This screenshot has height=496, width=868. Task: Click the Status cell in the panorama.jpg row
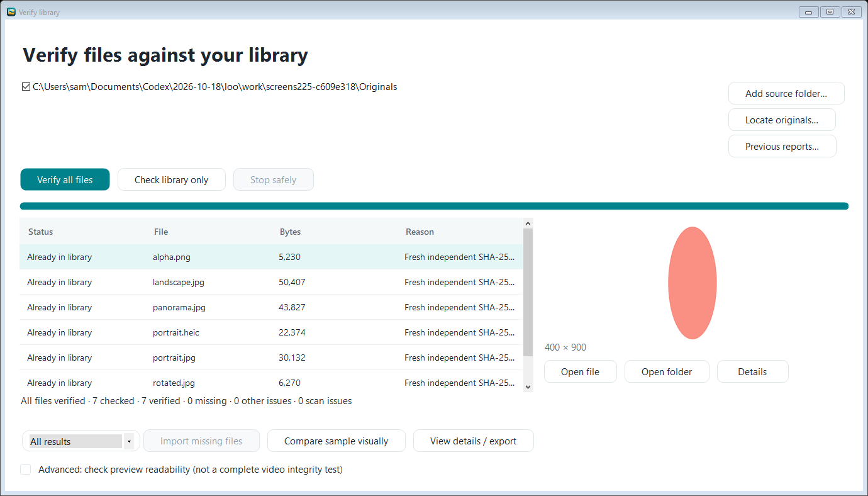pyautogui.click(x=82, y=307)
